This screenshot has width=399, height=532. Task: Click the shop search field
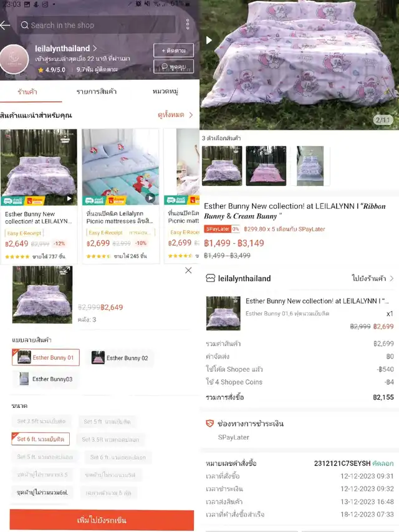tap(96, 25)
